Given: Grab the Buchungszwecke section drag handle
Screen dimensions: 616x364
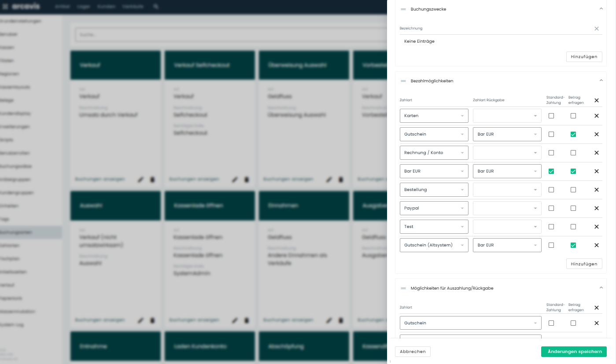Looking at the screenshot, I should [403, 9].
